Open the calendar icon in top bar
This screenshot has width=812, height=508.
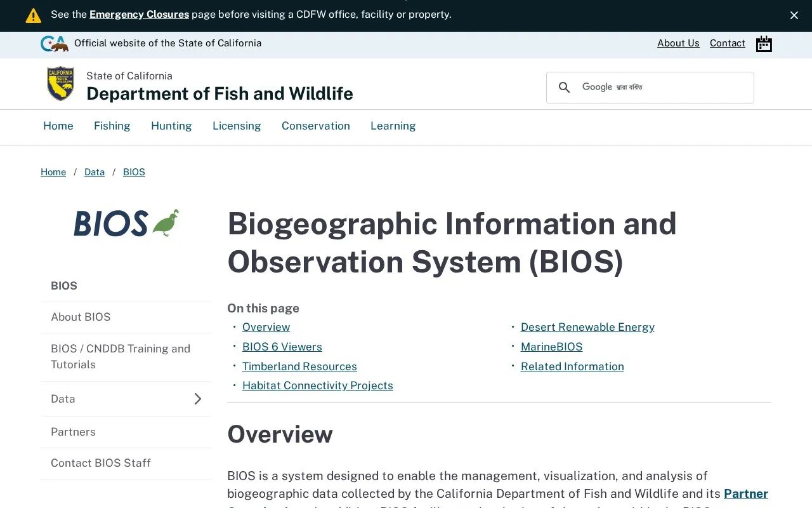point(764,44)
